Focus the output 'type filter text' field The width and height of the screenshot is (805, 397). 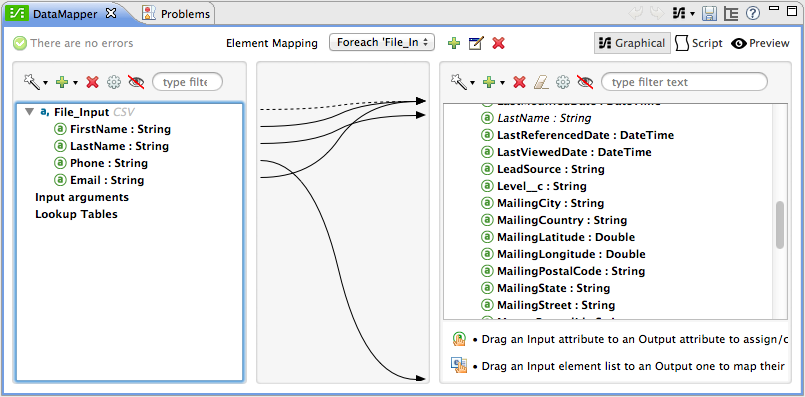click(684, 82)
